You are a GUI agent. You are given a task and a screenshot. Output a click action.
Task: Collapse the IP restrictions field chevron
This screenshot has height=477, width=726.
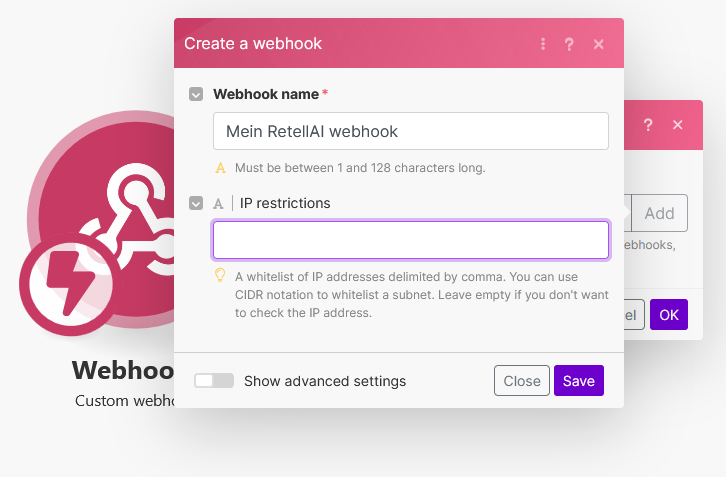pyautogui.click(x=196, y=203)
